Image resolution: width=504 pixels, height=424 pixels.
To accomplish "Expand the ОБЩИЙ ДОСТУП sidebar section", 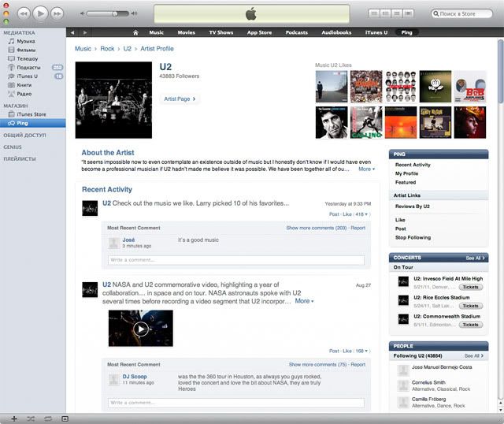I will 24,136.
